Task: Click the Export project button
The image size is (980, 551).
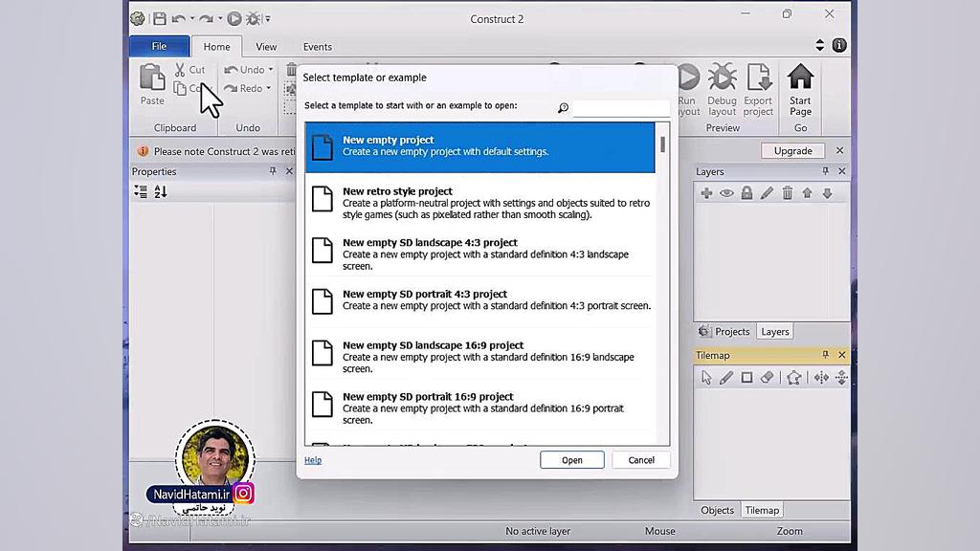Action: pos(758,90)
